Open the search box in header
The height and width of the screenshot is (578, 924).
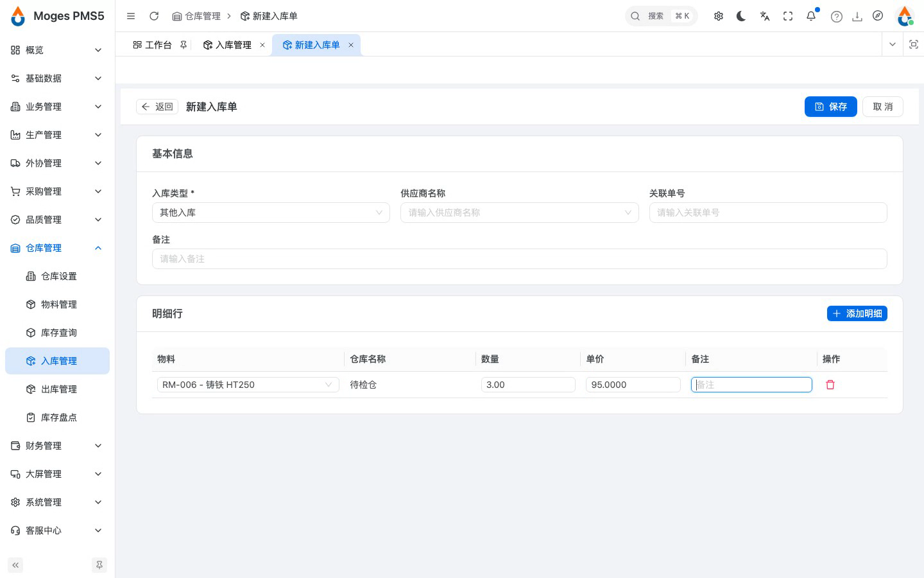tap(661, 16)
